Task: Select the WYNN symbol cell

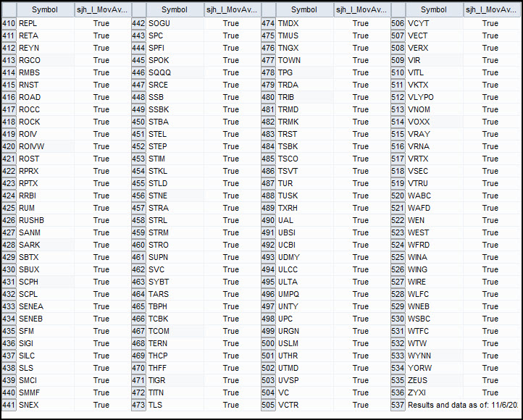Action: (x=435, y=356)
